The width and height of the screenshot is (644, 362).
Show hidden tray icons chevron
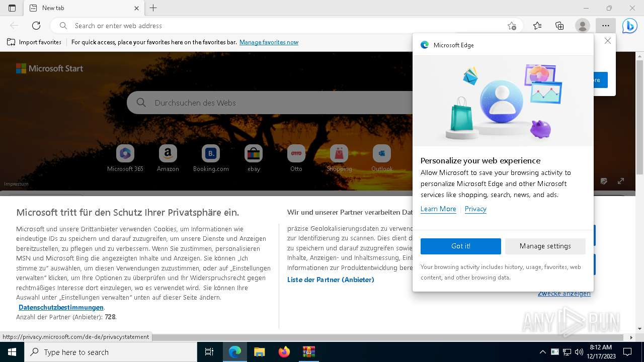click(542, 352)
